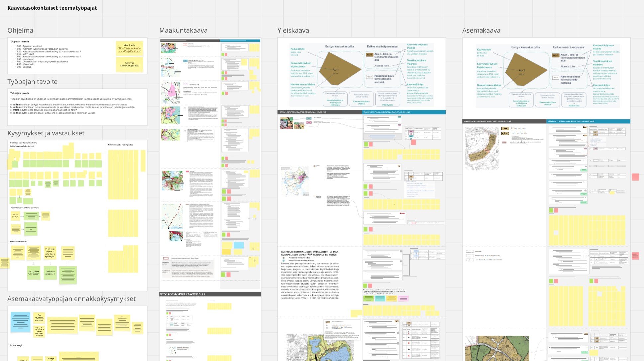Select the pink sticky note at far right edge

[x=635, y=177]
